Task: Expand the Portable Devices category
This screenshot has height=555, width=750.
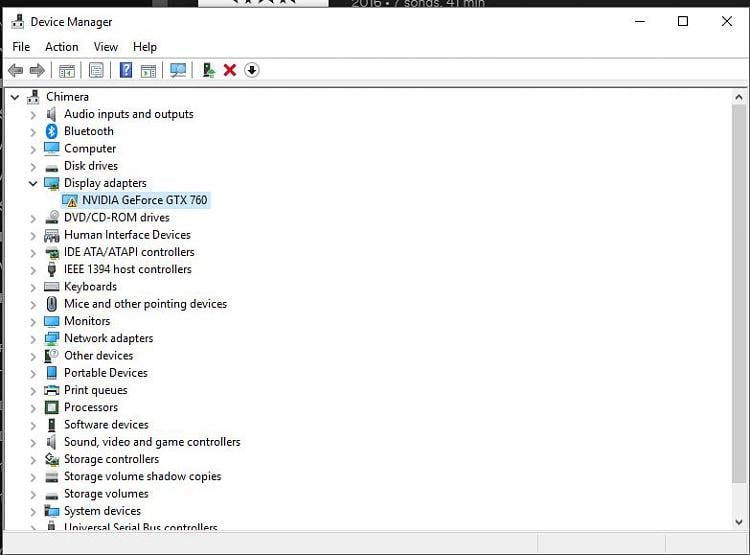Action: coord(33,374)
